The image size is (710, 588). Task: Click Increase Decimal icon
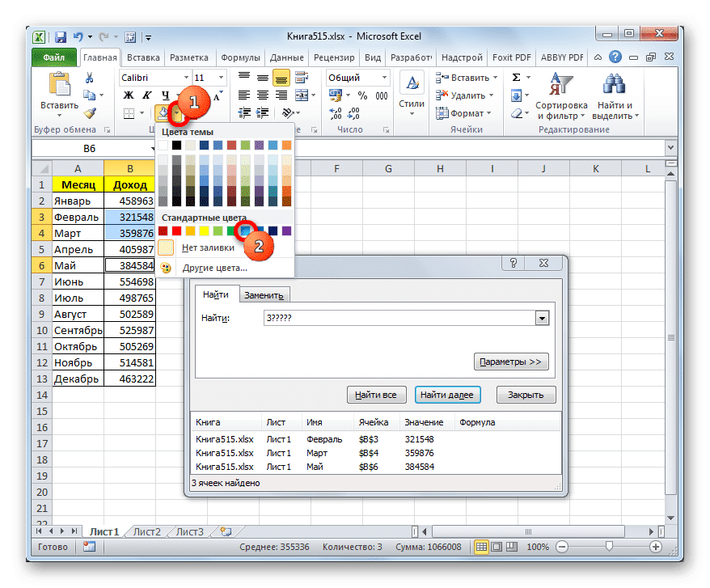(336, 113)
